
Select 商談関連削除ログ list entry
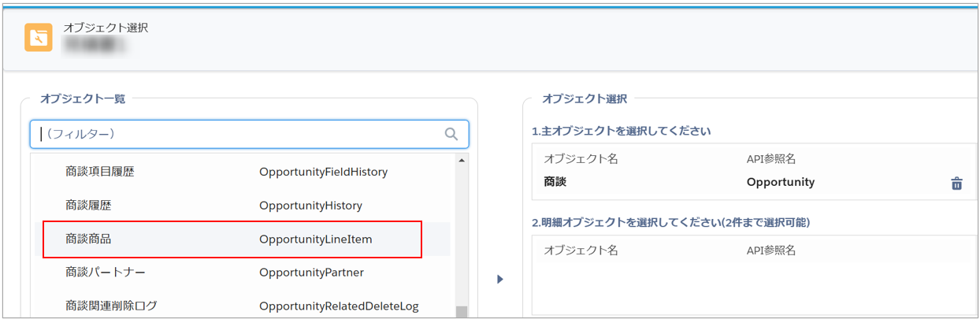[x=111, y=306]
